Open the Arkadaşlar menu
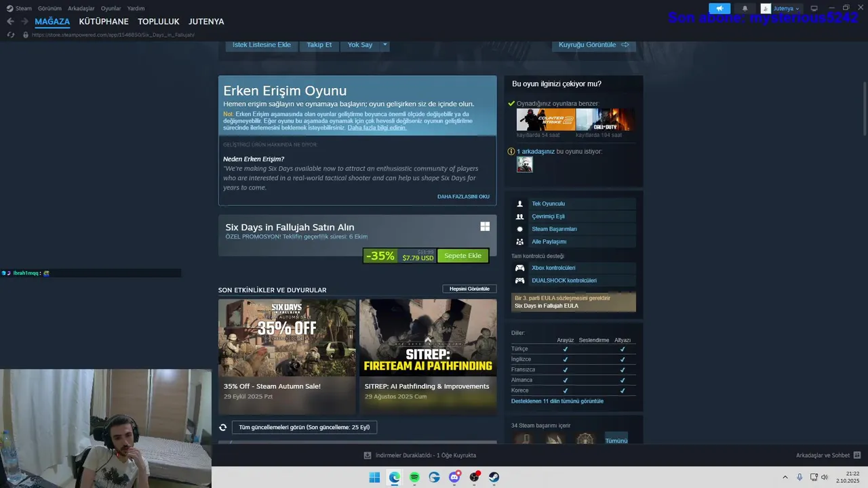 point(81,8)
